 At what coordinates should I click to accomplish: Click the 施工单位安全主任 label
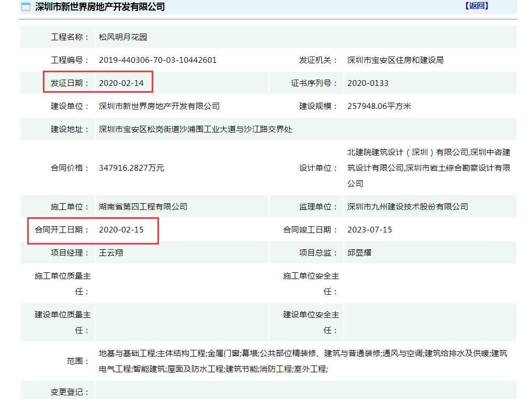tap(311, 284)
